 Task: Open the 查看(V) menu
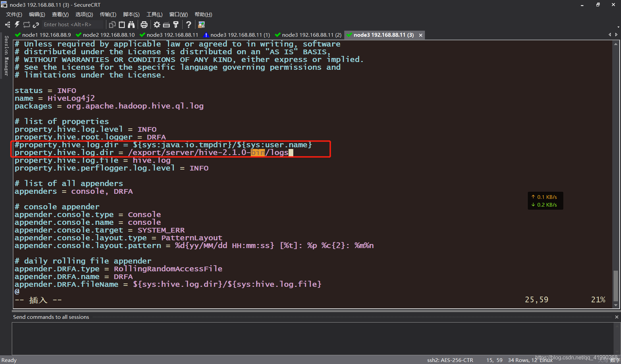coord(60,14)
